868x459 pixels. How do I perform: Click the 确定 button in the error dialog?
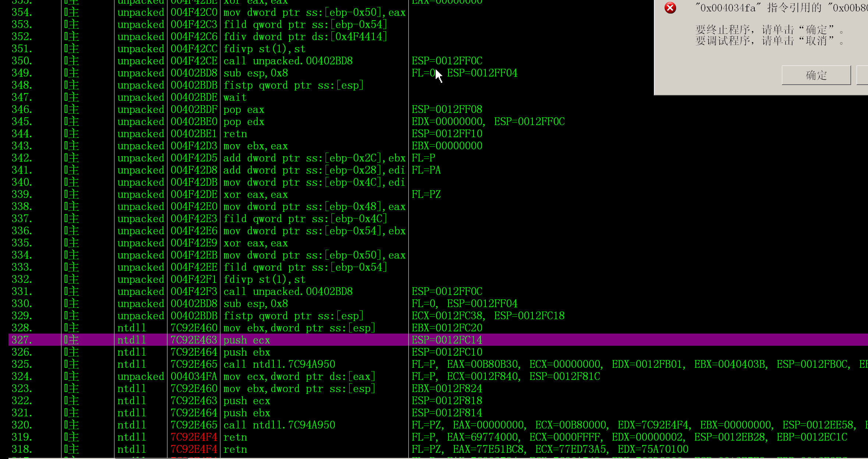pos(816,75)
